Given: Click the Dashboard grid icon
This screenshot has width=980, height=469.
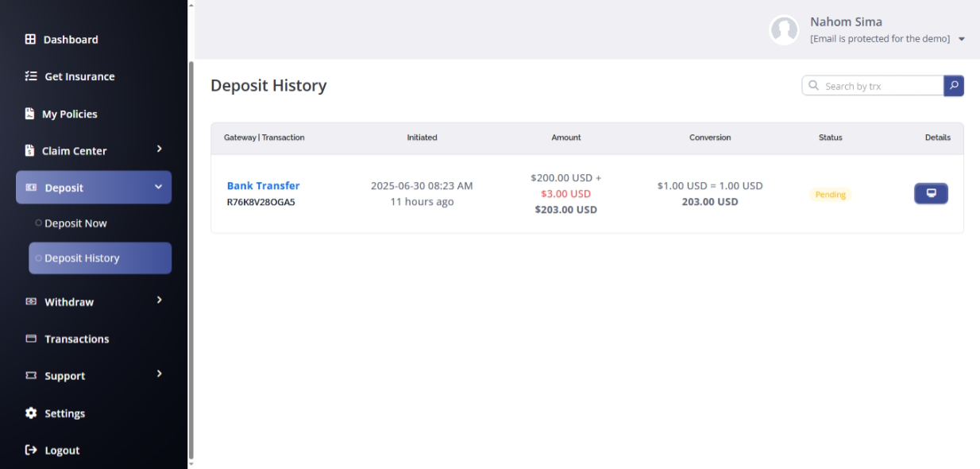Looking at the screenshot, I should [x=30, y=39].
